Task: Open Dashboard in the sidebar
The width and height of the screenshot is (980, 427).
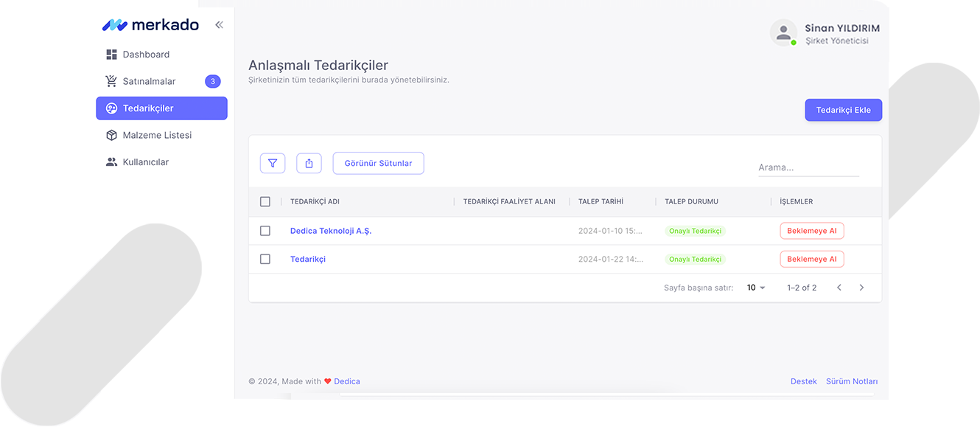Action: click(146, 55)
